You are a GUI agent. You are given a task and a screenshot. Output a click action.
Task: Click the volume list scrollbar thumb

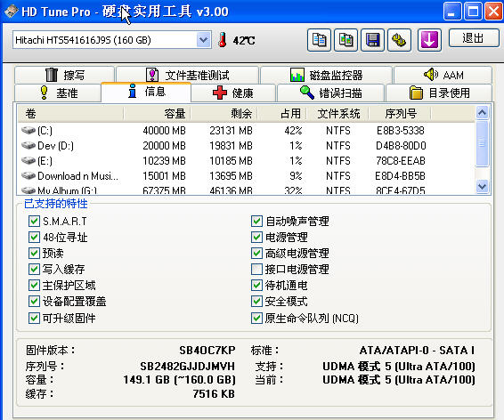[482, 143]
